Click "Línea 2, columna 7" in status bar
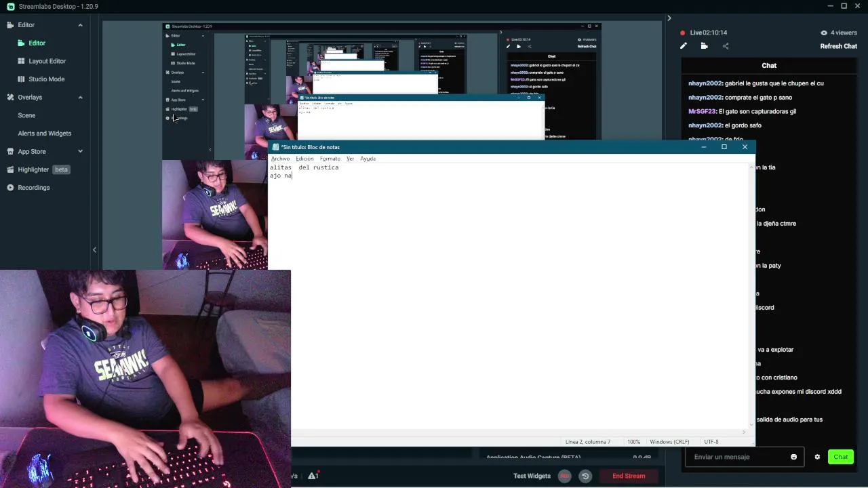This screenshot has width=868, height=488. 587,442
